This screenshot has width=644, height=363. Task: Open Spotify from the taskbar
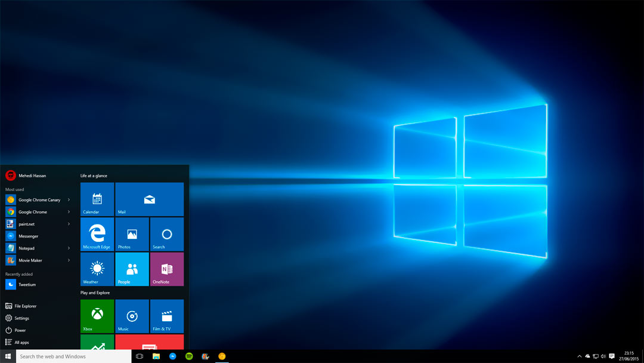[x=189, y=356]
